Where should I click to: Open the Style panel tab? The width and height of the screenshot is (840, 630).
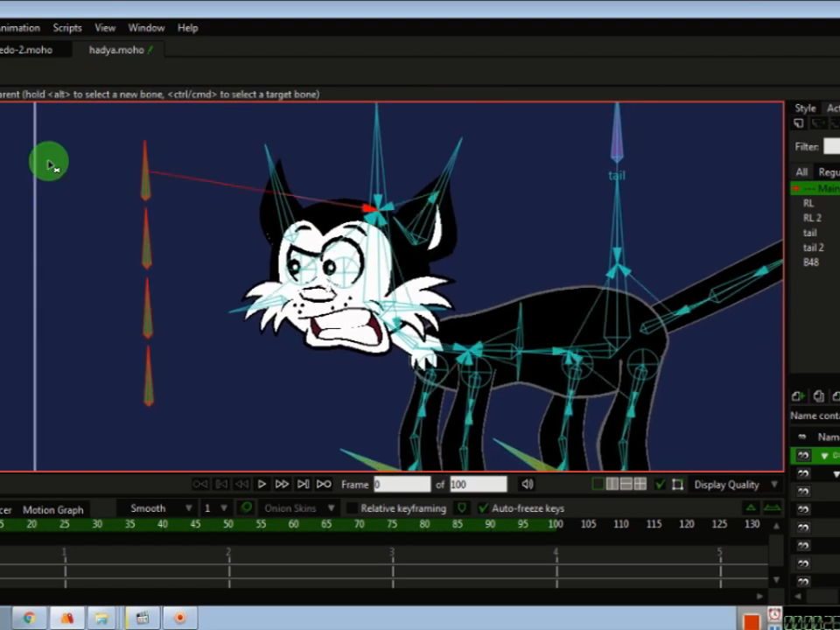point(805,108)
